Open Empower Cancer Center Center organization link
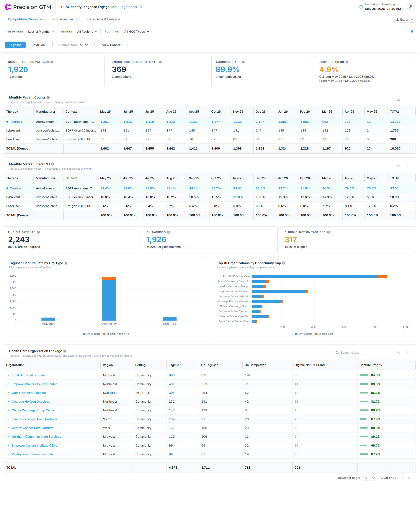The image size is (420, 505). tap(34, 384)
